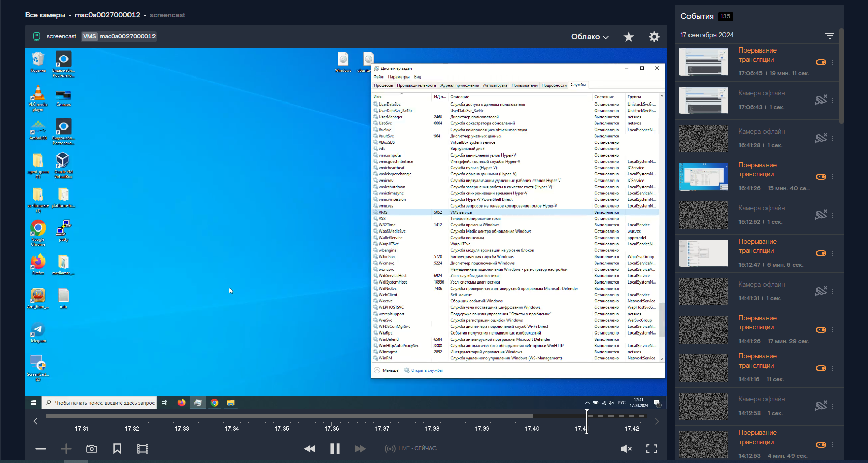Open the three-dot menu of the 15:12:47 event

[833, 253]
